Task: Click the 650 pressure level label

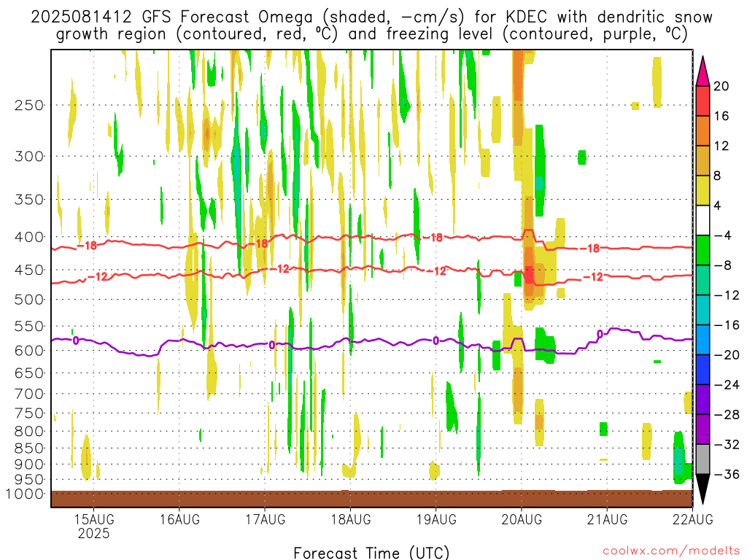Action: pyautogui.click(x=29, y=373)
